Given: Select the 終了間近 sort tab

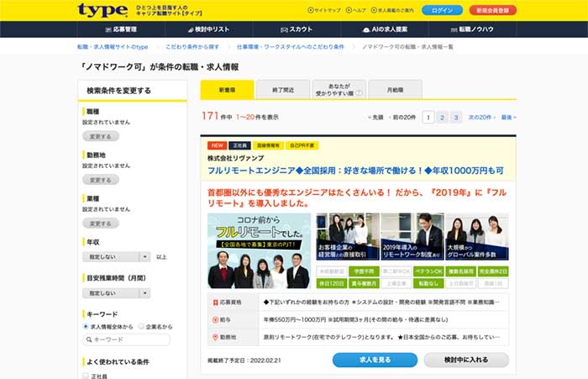Looking at the screenshot, I should click(x=283, y=90).
